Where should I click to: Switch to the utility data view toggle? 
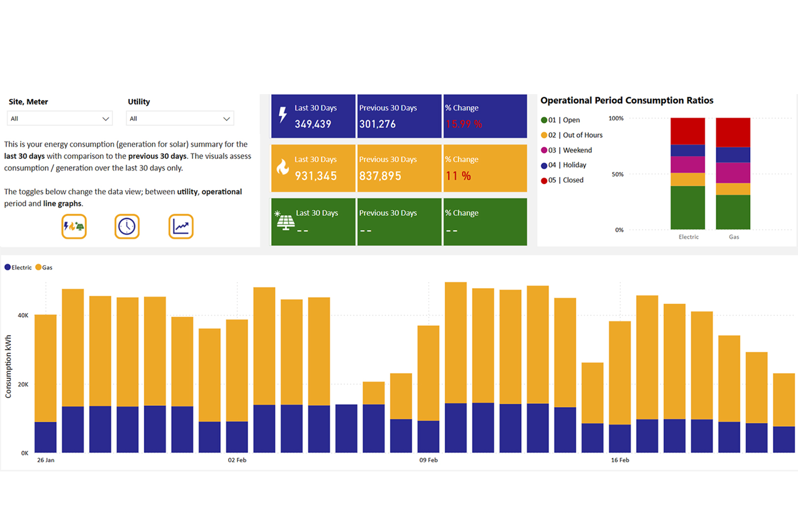74,227
